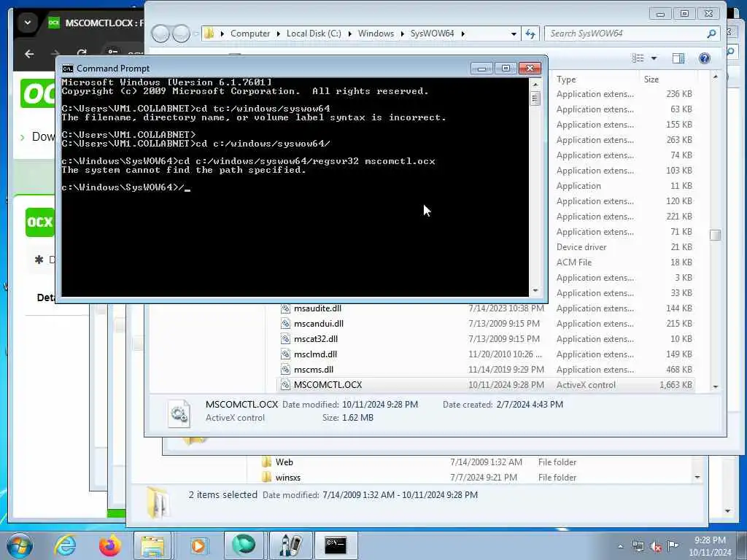
Task: Sort files by the Size column
Action: [x=651, y=79]
